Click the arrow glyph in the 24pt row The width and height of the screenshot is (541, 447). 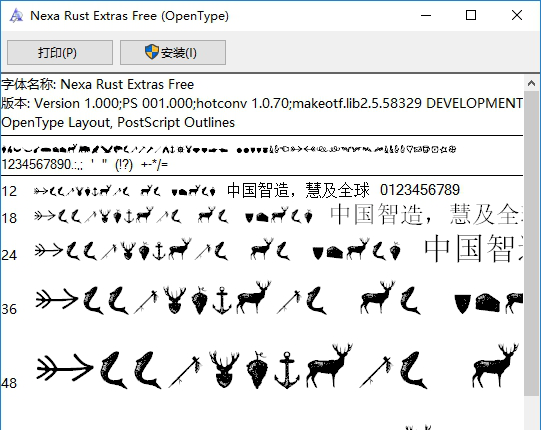tap(49, 250)
